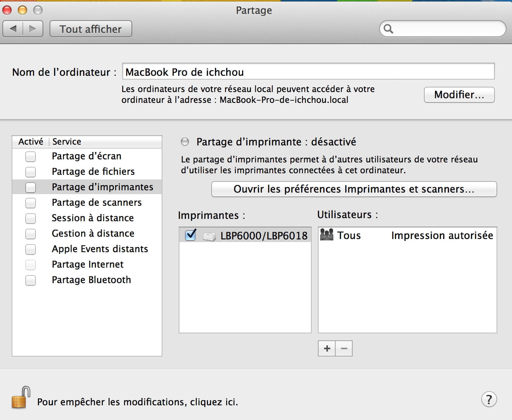Image resolution: width=512 pixels, height=420 pixels.
Task: Uncheck the LBP6000/LBP6018 printer checkbox
Action: click(x=191, y=235)
